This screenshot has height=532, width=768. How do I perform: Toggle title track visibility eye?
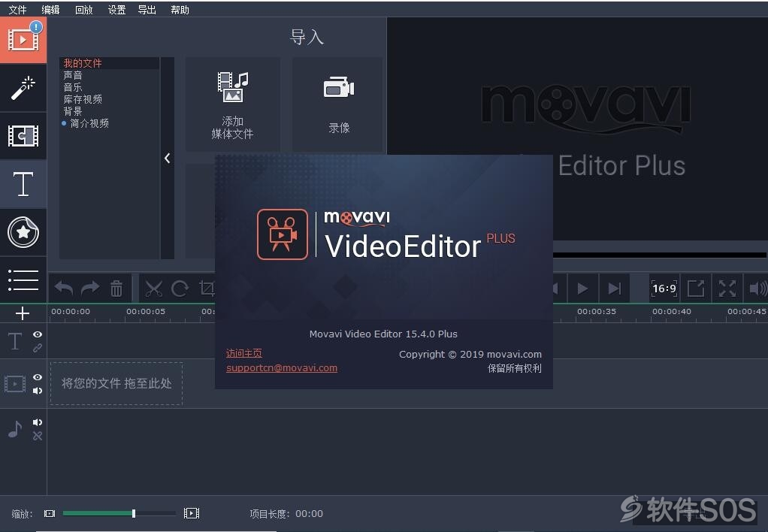click(x=38, y=334)
